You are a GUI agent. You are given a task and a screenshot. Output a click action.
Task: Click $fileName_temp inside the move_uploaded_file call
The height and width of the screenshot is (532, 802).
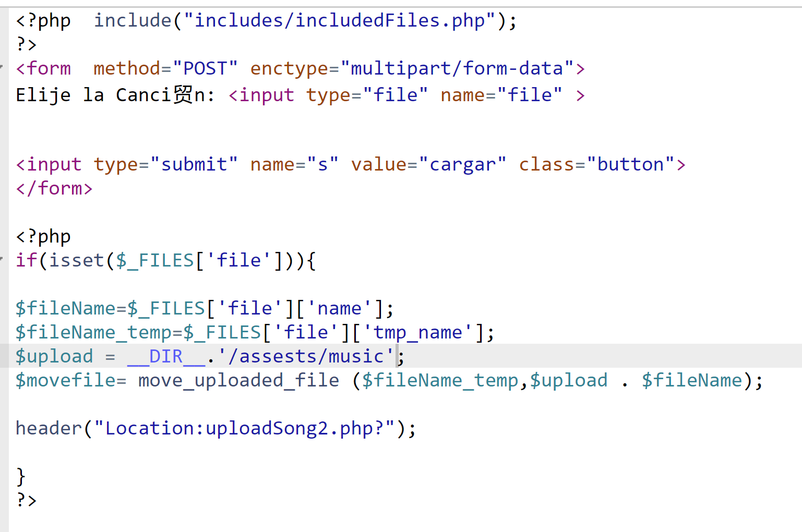tap(440, 380)
